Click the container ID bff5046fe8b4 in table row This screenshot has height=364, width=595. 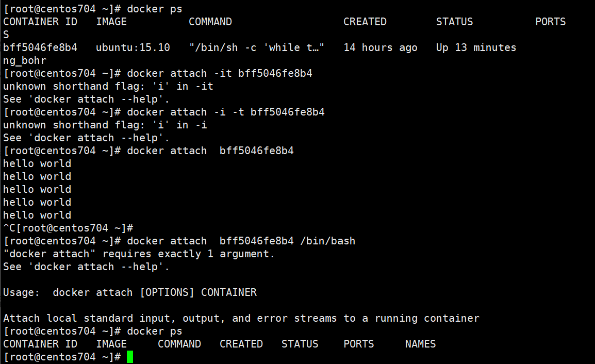[40, 47]
